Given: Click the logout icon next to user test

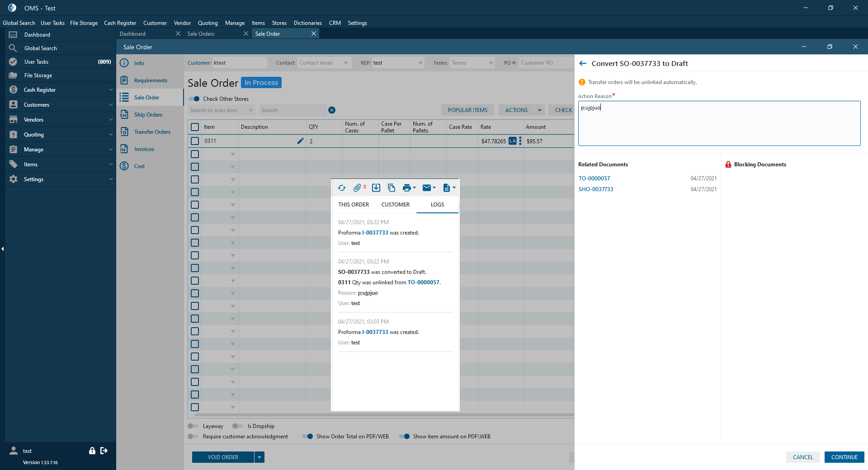Looking at the screenshot, I should (x=104, y=451).
